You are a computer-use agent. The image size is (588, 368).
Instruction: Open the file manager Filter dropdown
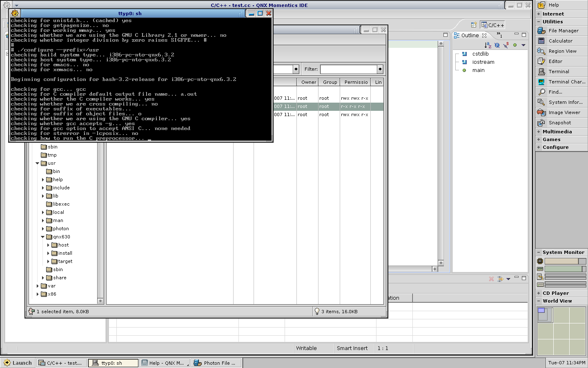(380, 69)
